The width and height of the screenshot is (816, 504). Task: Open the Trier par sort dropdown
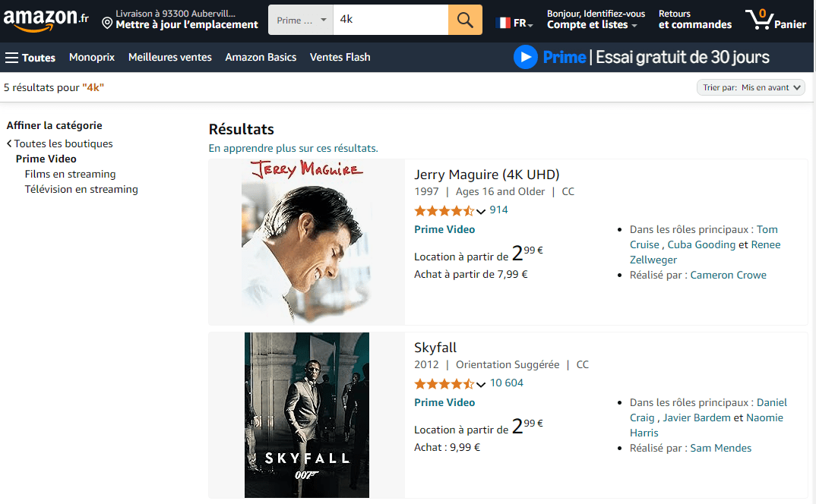pos(751,87)
